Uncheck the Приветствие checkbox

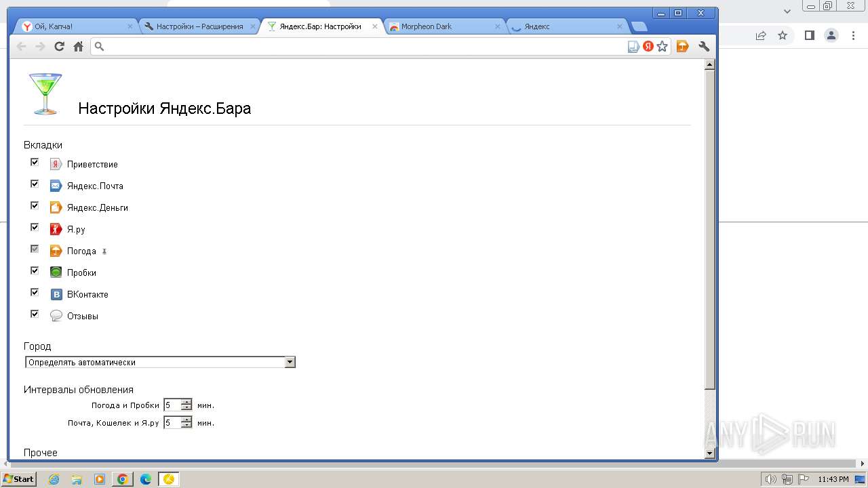tap(35, 162)
